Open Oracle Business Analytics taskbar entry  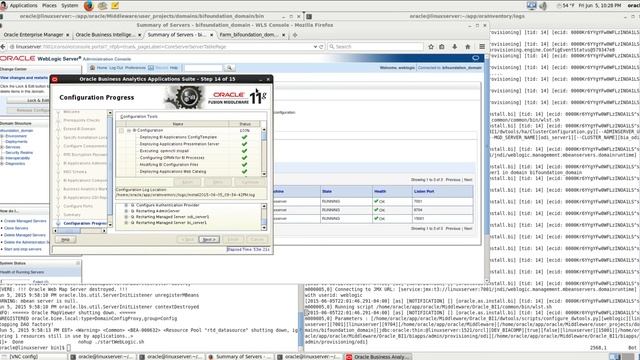378,357
